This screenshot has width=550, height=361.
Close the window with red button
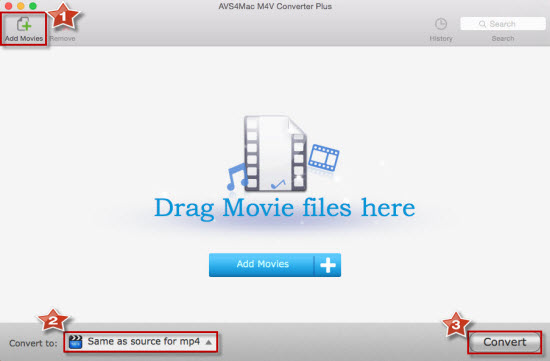point(8,6)
